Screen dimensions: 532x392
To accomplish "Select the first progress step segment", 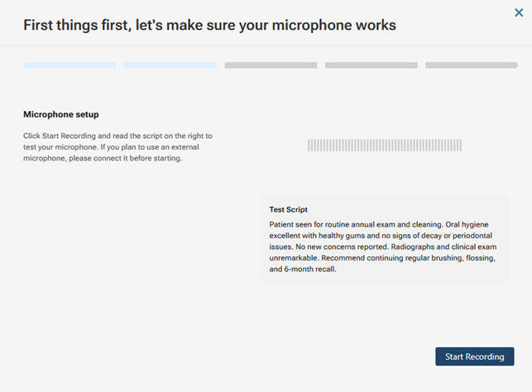I will click(x=69, y=65).
